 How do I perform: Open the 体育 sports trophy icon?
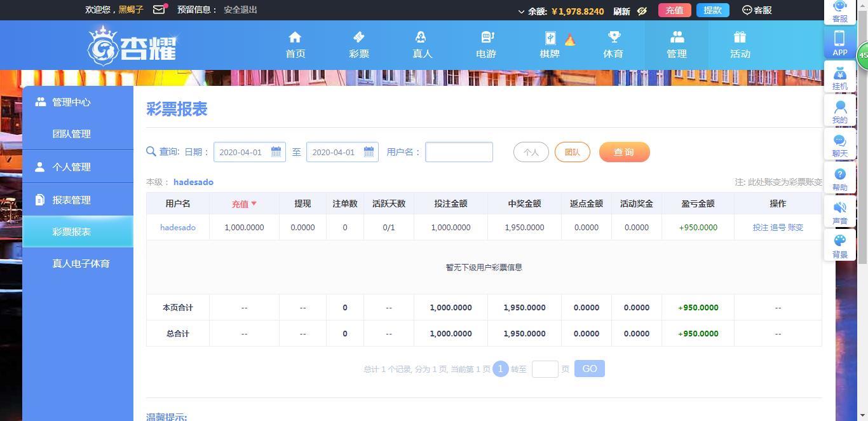tap(613, 38)
